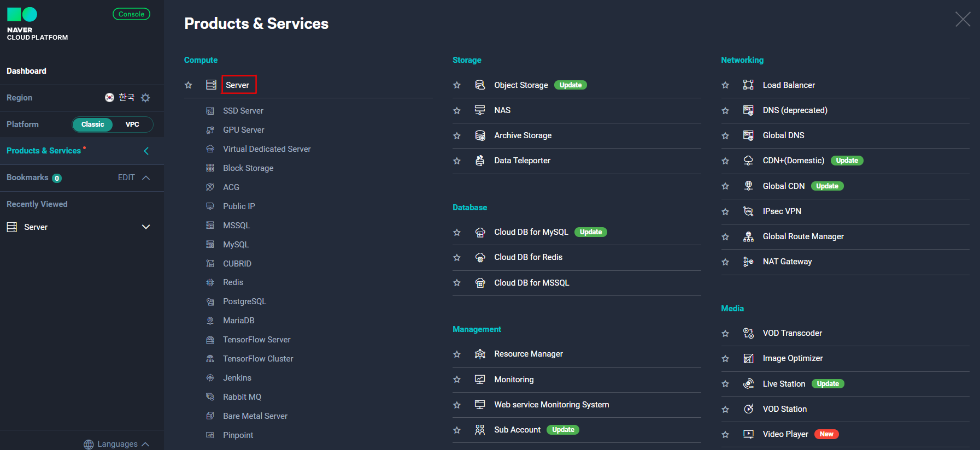Click the NAT Gateway icon

click(748, 262)
